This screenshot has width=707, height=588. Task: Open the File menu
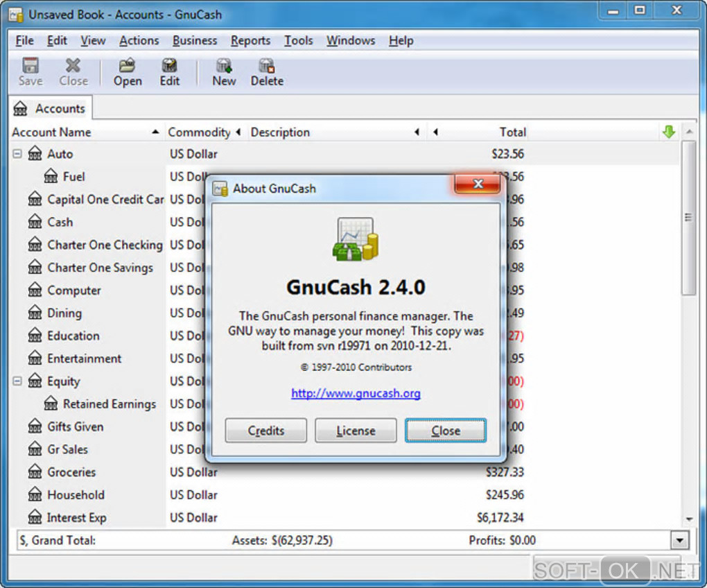click(x=24, y=41)
